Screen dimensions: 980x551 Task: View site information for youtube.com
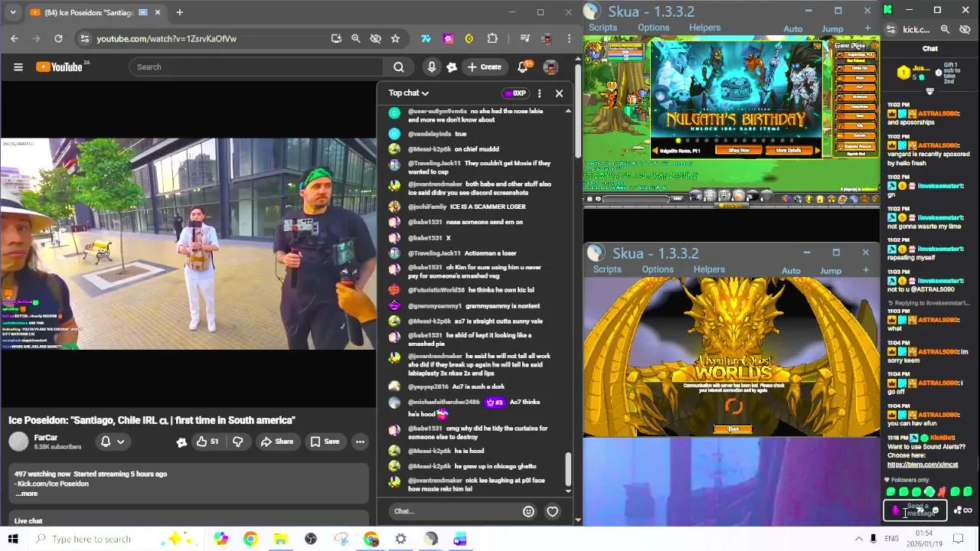[x=85, y=38]
